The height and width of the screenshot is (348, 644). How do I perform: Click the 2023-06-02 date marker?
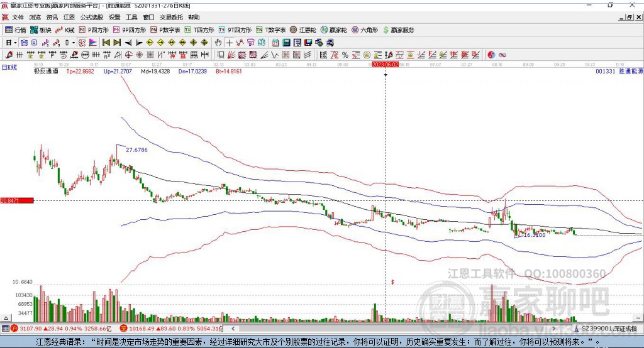pos(386,65)
